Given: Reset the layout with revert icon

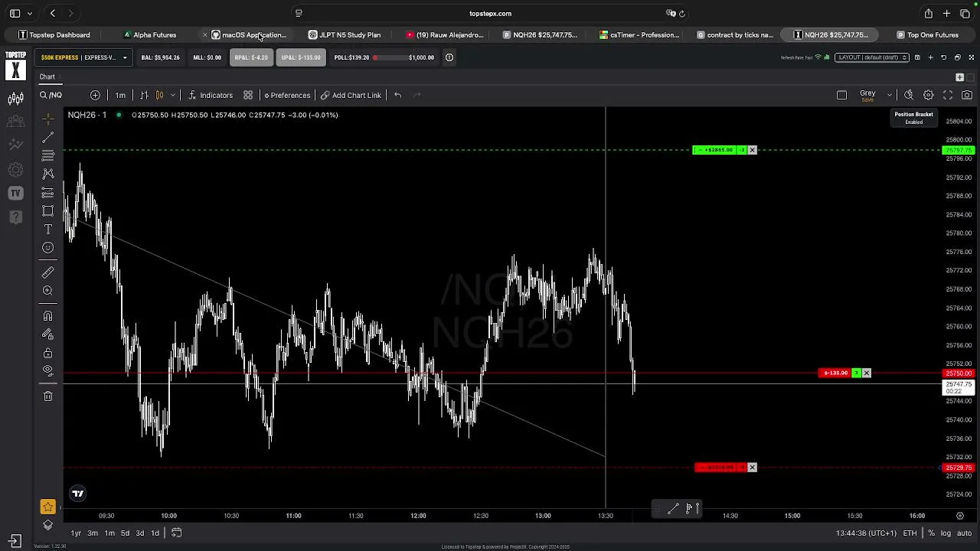Looking at the screenshot, I should 943,57.
